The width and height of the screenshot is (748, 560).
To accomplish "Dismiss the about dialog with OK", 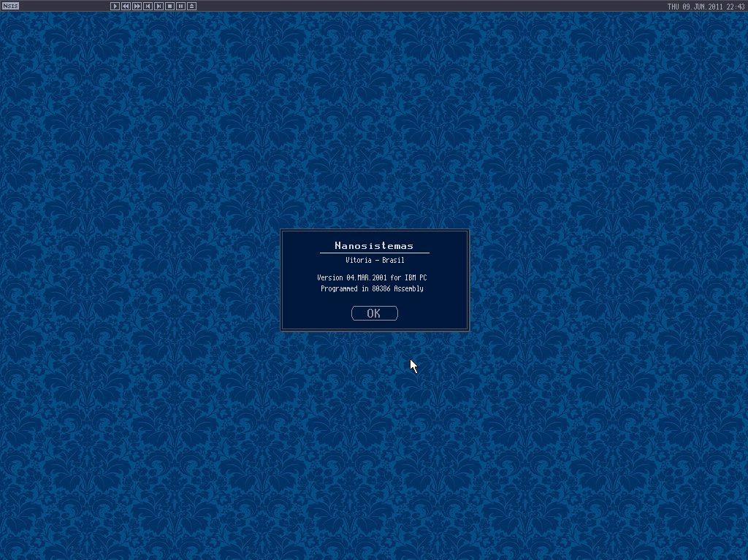I will [374, 313].
